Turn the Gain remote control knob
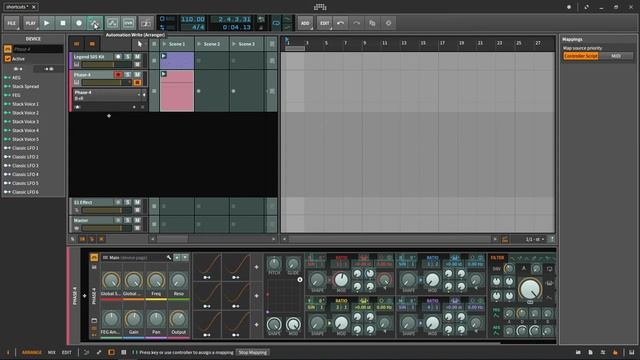Viewport: 640px width, 360px height. (133, 319)
